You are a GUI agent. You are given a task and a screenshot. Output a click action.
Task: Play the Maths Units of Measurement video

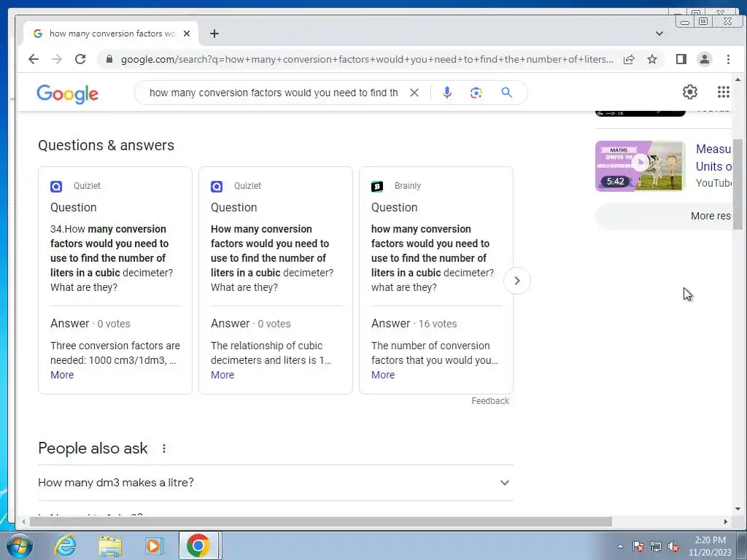[x=640, y=166]
